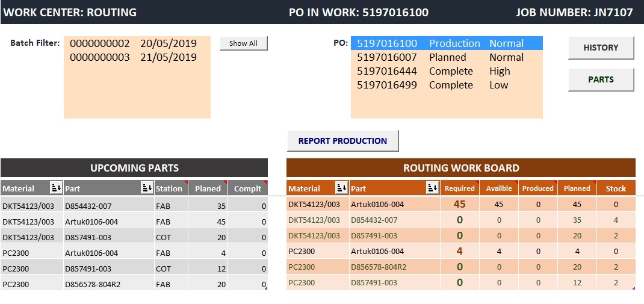Click required quantity 4 in work board
Screen dimensions: 644x304
(460, 251)
